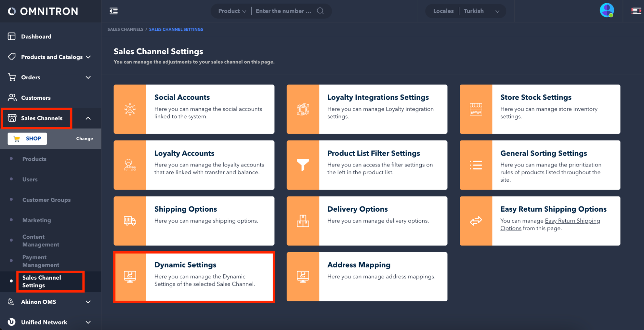Click the Loyalty Accounts icon
Screen dimensions: 644x330
pyautogui.click(x=130, y=165)
